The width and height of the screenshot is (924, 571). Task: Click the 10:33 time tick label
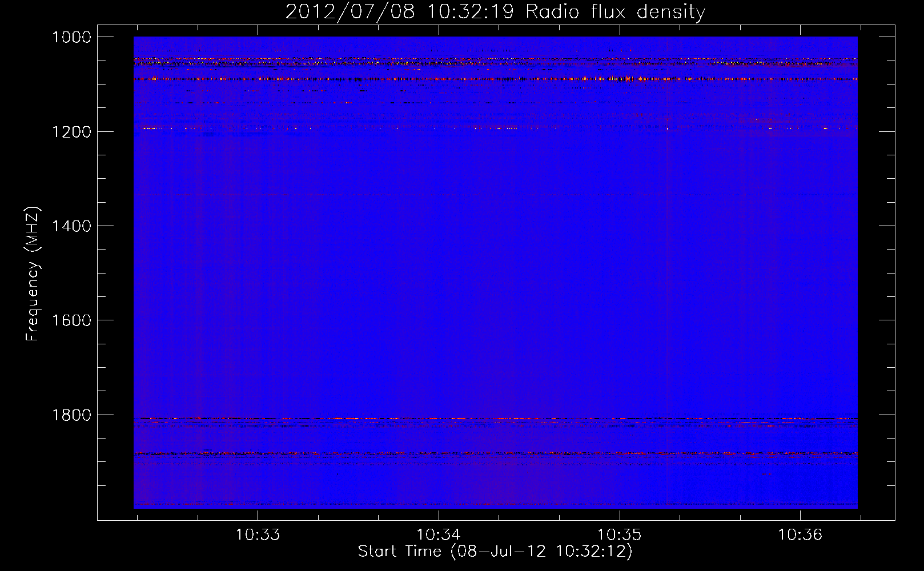[x=258, y=534]
